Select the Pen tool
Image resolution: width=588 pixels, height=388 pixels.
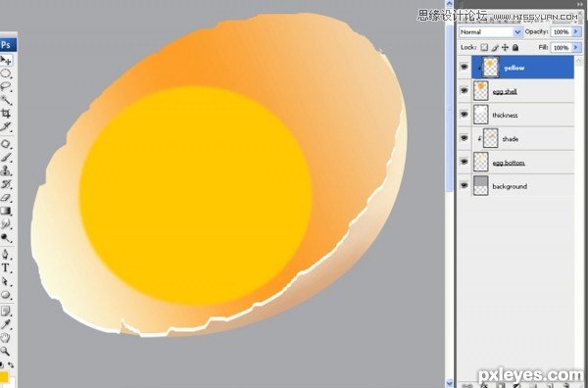6,255
